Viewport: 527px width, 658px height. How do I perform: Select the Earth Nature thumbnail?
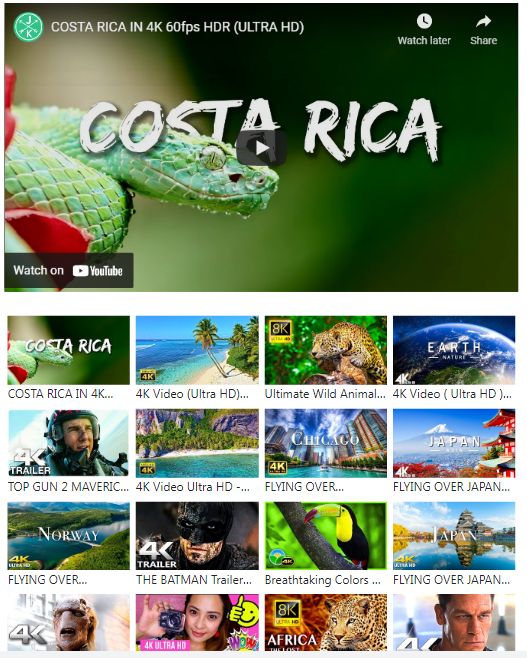click(454, 350)
